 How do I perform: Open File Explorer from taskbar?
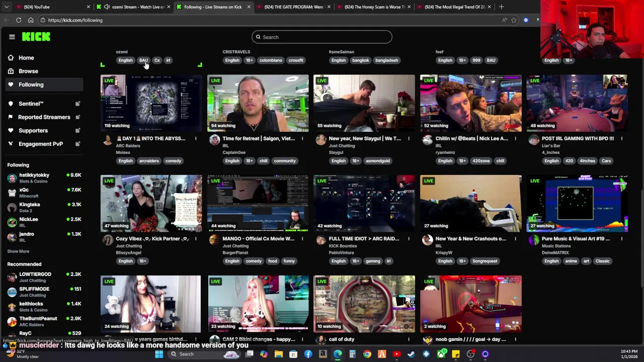click(279, 354)
